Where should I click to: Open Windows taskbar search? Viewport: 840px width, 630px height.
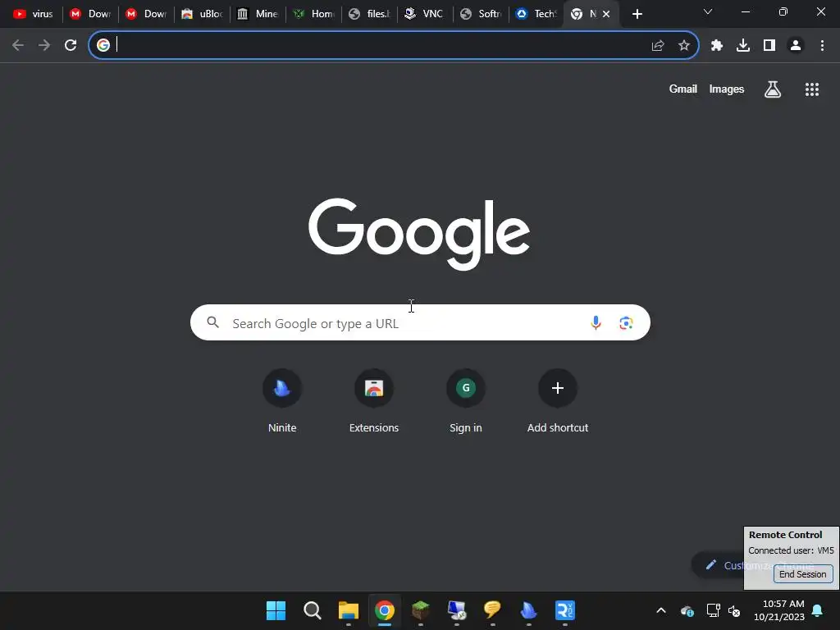(313, 610)
